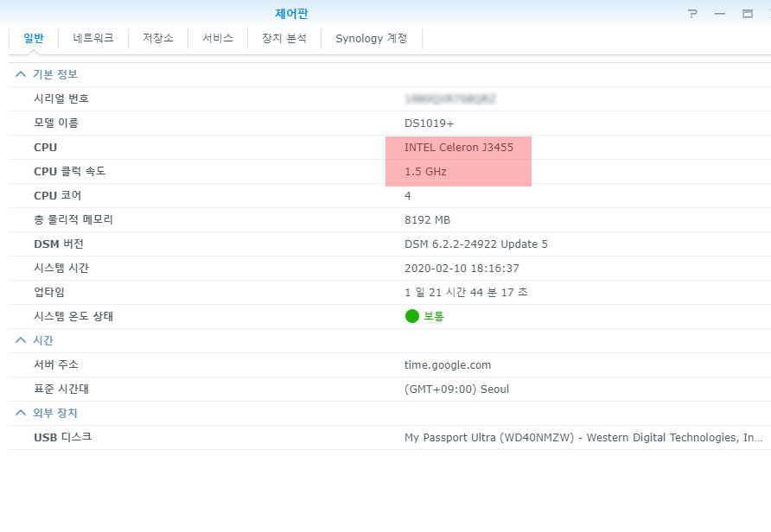
Task: Select the DS1019+ model value
Action: pyautogui.click(x=430, y=123)
